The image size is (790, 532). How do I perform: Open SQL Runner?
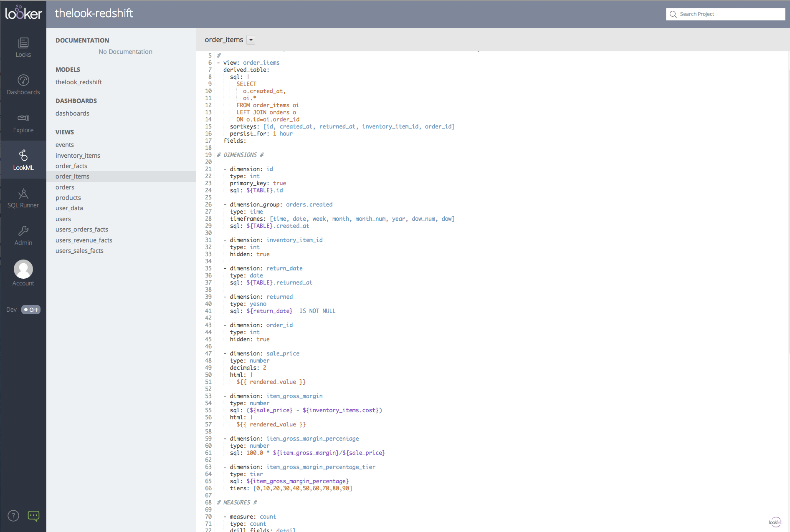23,197
